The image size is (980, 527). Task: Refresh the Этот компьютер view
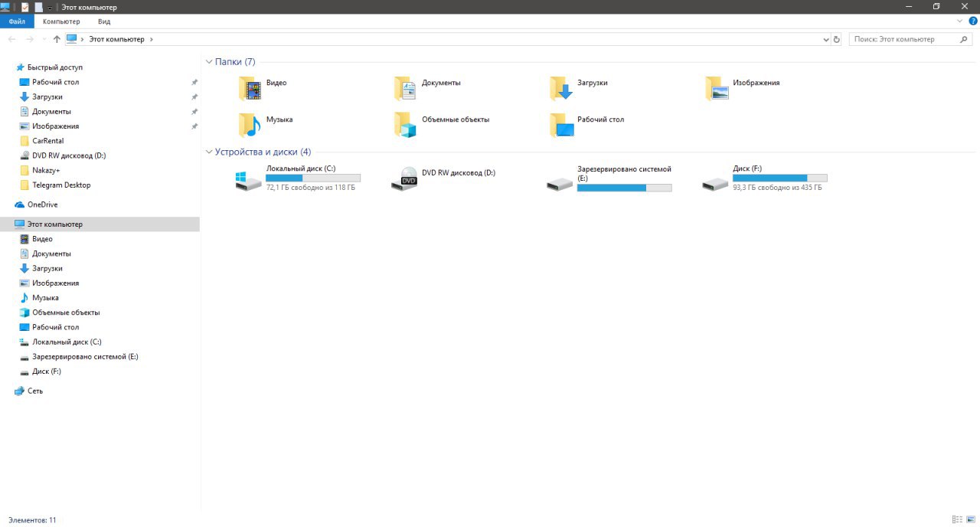[x=836, y=39]
